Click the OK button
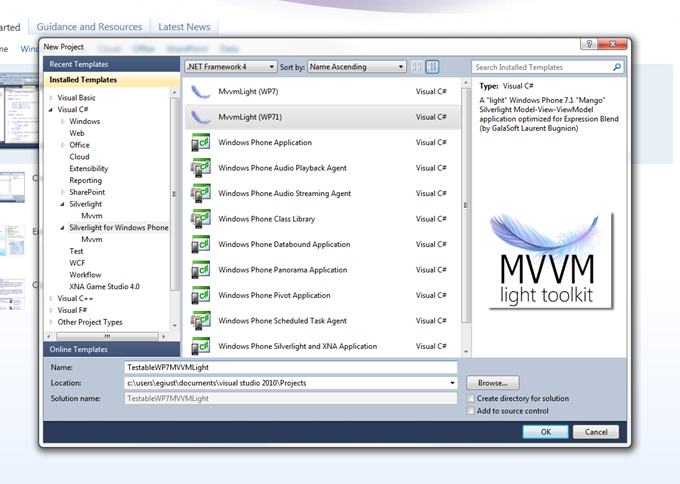680x484 pixels. click(546, 432)
